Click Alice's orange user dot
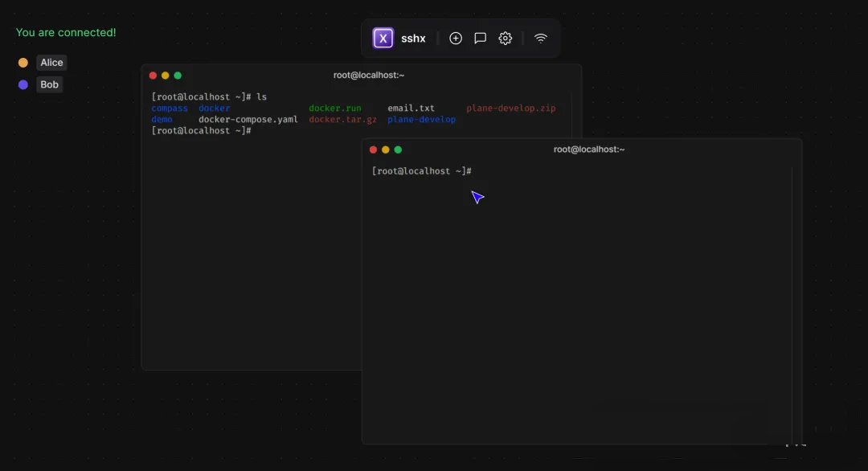The width and height of the screenshot is (868, 471). (x=23, y=63)
